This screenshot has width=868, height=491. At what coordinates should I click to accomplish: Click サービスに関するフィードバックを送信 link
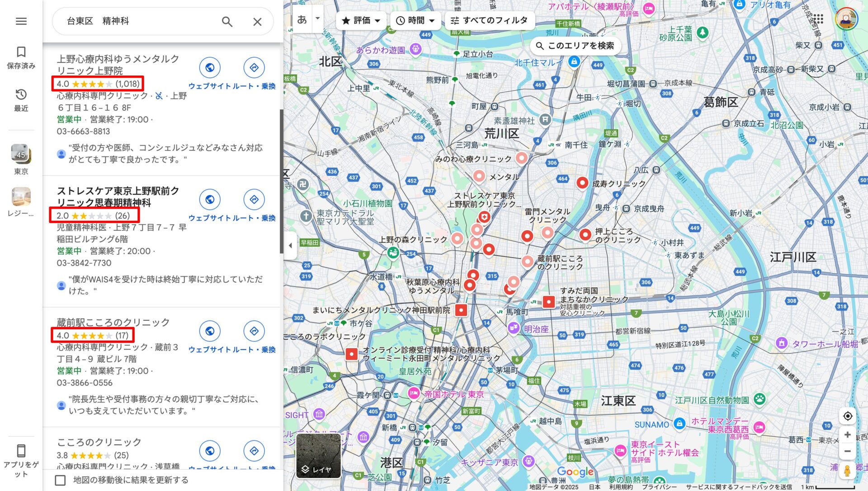[x=739, y=487]
